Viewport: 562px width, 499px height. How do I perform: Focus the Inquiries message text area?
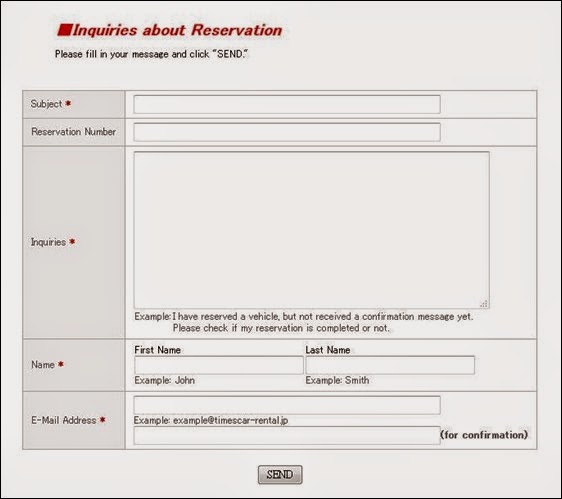(311, 230)
